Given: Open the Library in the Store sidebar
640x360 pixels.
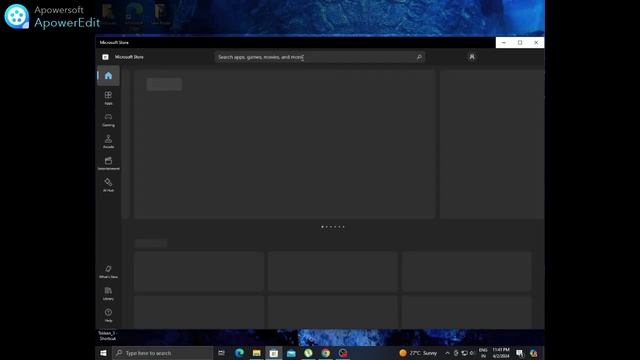Looking at the screenshot, I should [108, 293].
